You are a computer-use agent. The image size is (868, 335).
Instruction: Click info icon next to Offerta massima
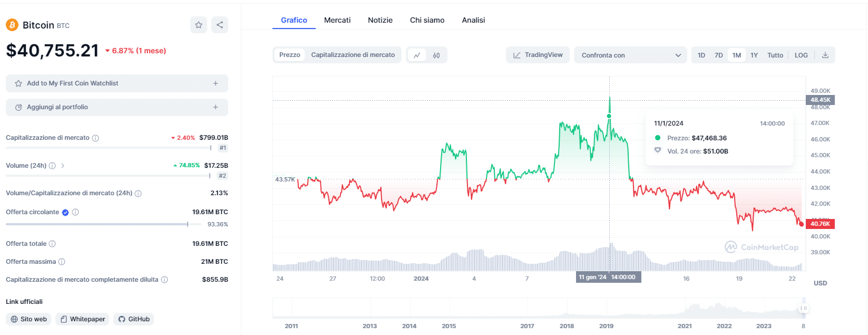pos(62,262)
